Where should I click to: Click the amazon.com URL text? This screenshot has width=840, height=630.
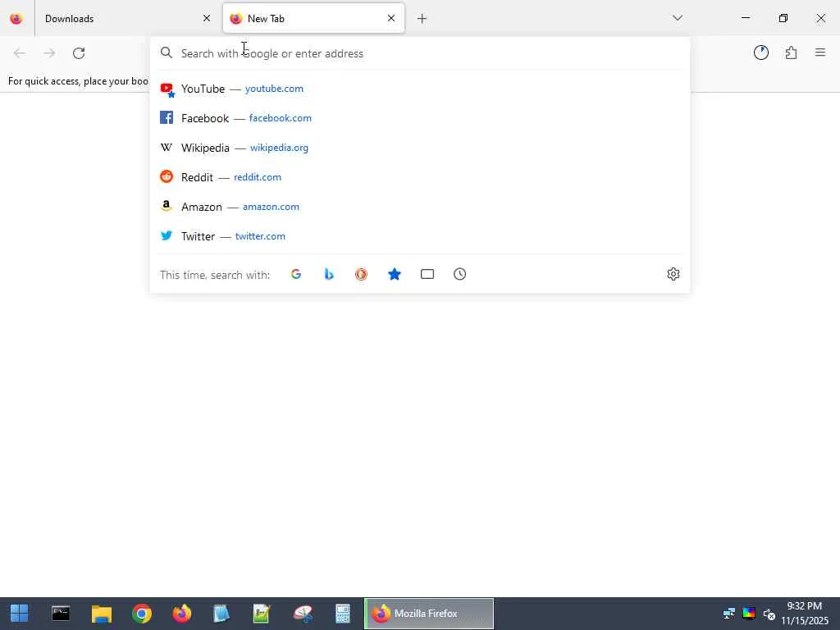coord(271,207)
